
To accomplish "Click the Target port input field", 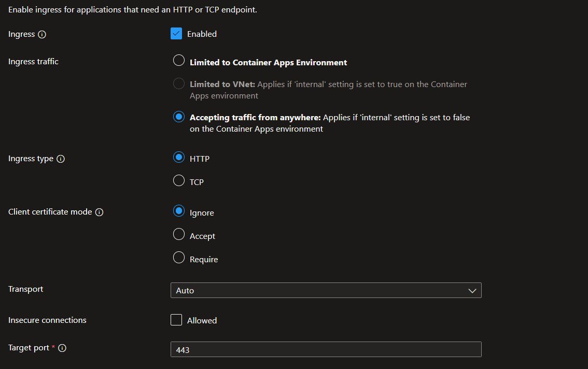I will pyautogui.click(x=326, y=350).
